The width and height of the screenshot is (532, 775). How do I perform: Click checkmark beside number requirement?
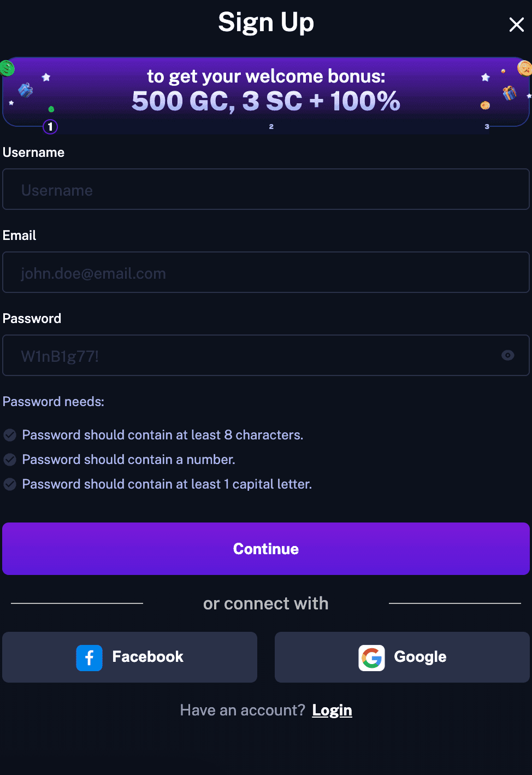(10, 459)
